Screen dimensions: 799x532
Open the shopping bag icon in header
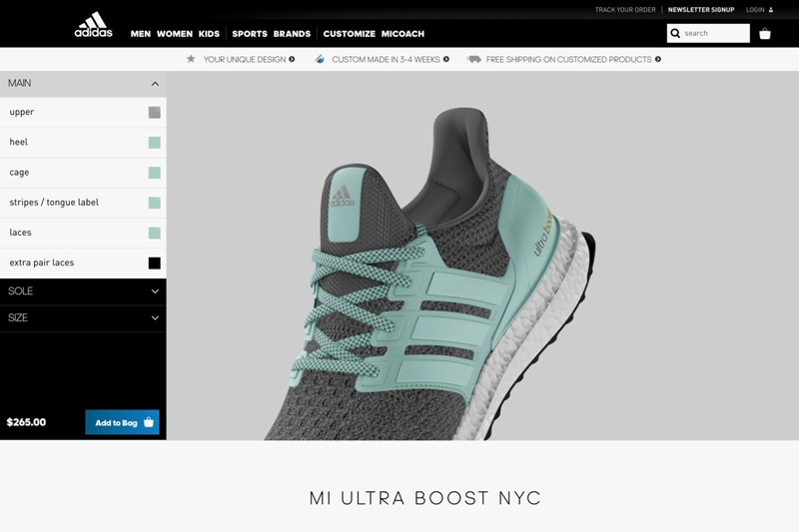(x=765, y=34)
